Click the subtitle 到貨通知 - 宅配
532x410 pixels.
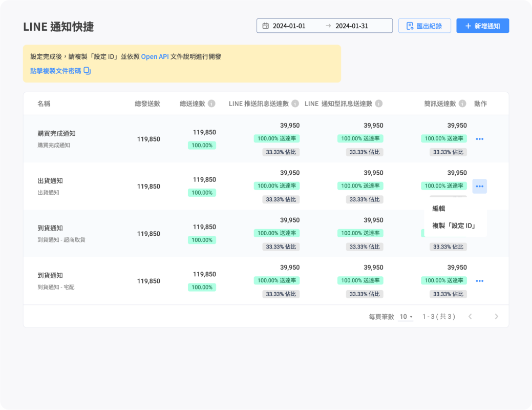coord(56,287)
